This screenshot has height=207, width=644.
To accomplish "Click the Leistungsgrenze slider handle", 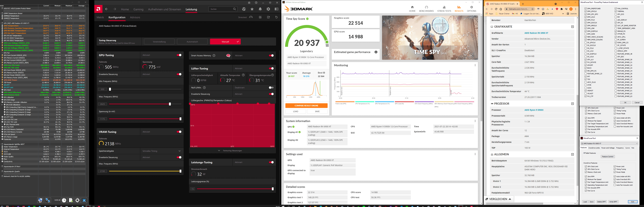I will 272,189.
